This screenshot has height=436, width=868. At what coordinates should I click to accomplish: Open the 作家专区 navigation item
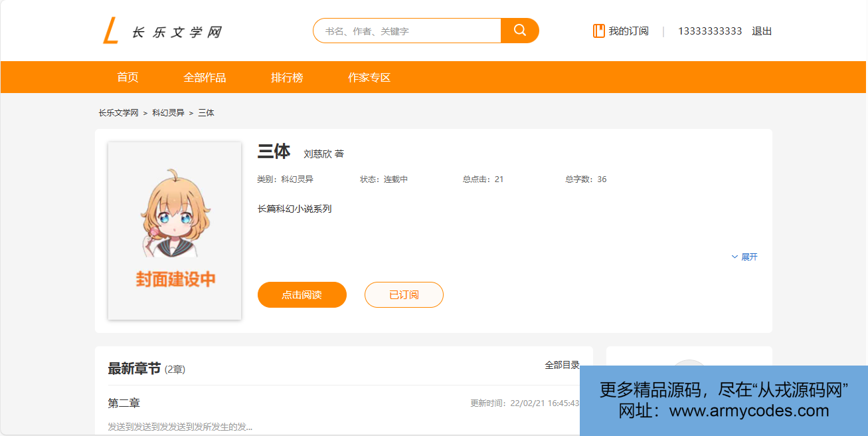369,77
